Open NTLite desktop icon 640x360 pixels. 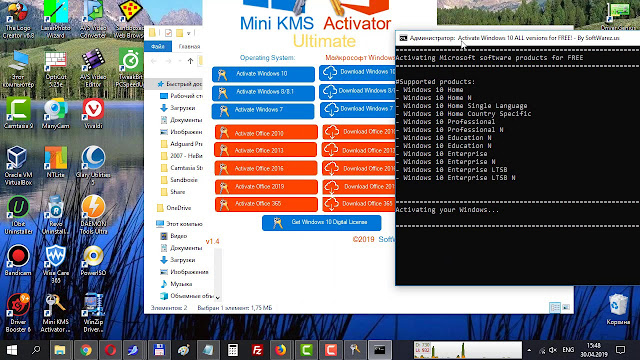pos(56,162)
